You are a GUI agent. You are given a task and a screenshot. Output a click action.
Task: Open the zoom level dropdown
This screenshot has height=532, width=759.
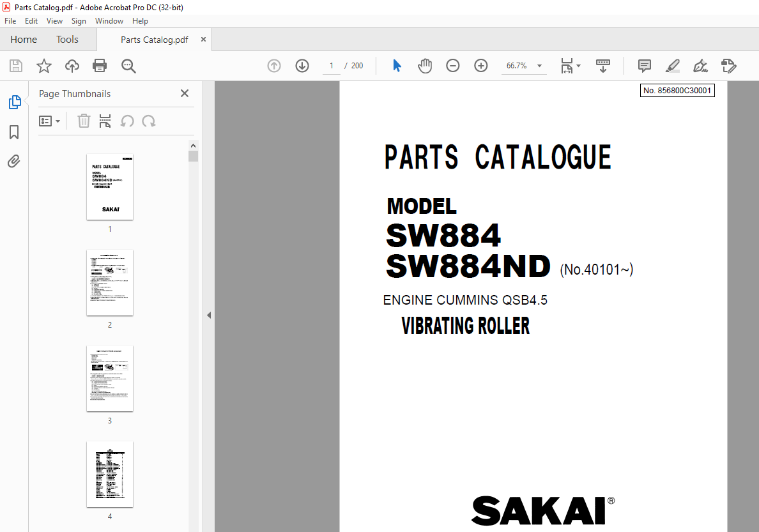pos(539,66)
